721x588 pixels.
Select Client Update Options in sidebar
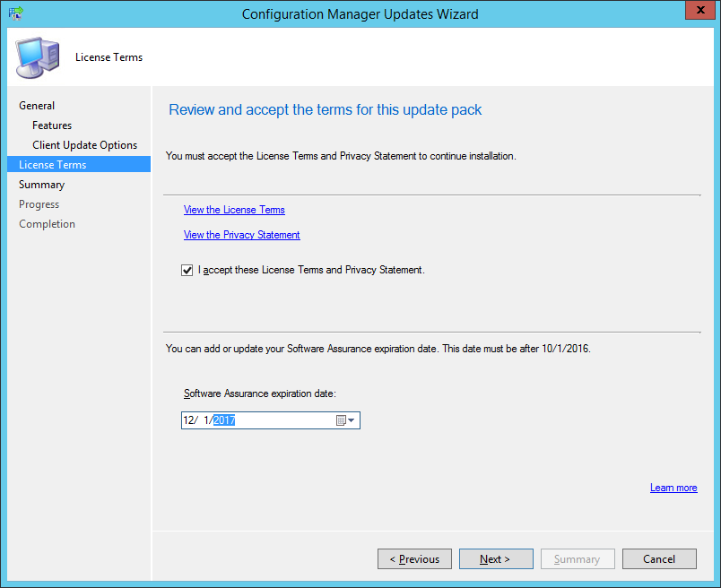click(84, 145)
